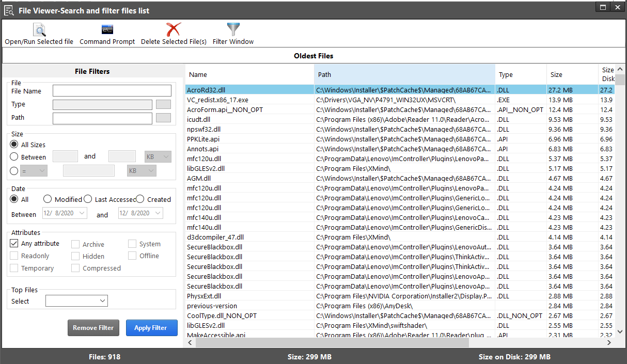The height and width of the screenshot is (364, 627).
Task: Select the Created date radio button
Action: (x=140, y=199)
